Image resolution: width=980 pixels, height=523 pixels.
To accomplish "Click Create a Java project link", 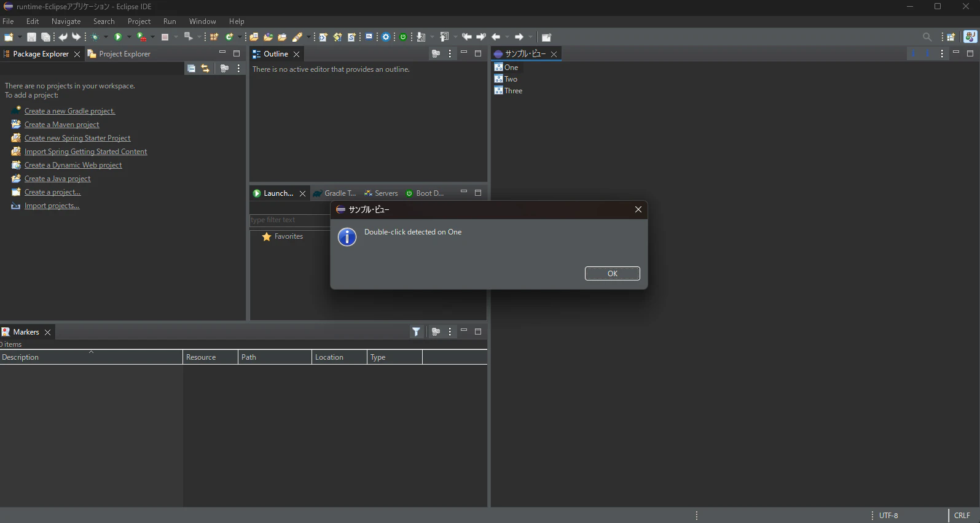I will pyautogui.click(x=57, y=179).
